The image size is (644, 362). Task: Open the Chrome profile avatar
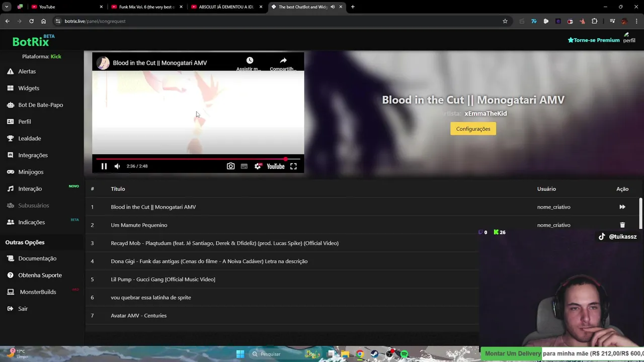pyautogui.click(x=624, y=21)
